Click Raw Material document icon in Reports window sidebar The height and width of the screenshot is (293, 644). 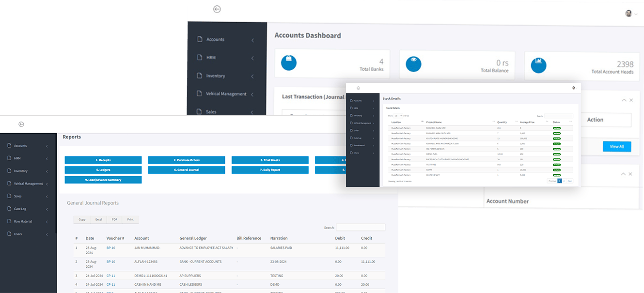tap(9, 221)
